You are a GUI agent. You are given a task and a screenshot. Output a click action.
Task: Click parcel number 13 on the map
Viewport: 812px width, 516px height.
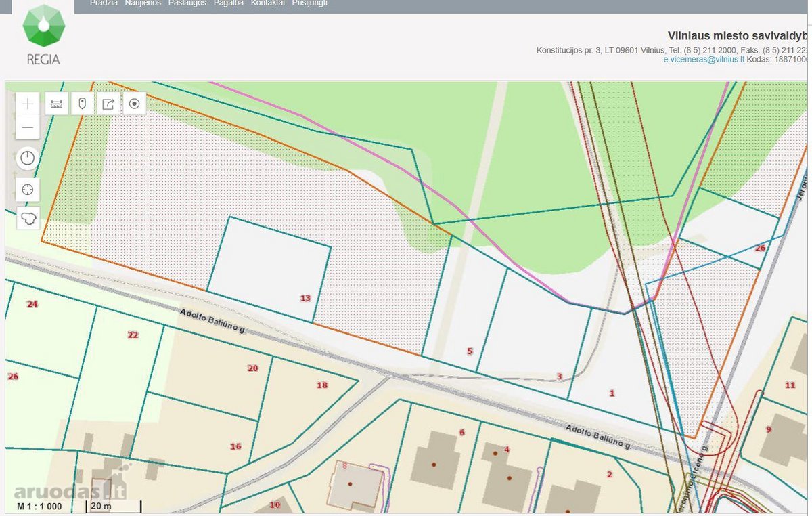[305, 298]
